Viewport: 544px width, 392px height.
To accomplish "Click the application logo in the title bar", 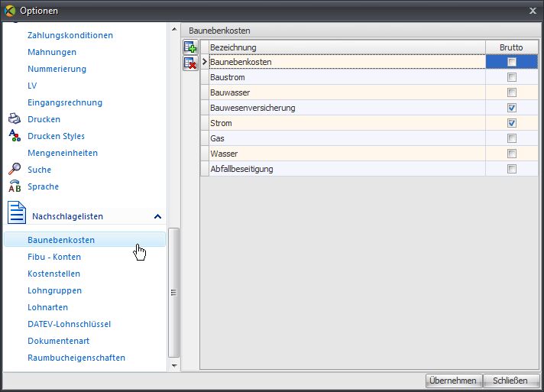I will click(10, 11).
